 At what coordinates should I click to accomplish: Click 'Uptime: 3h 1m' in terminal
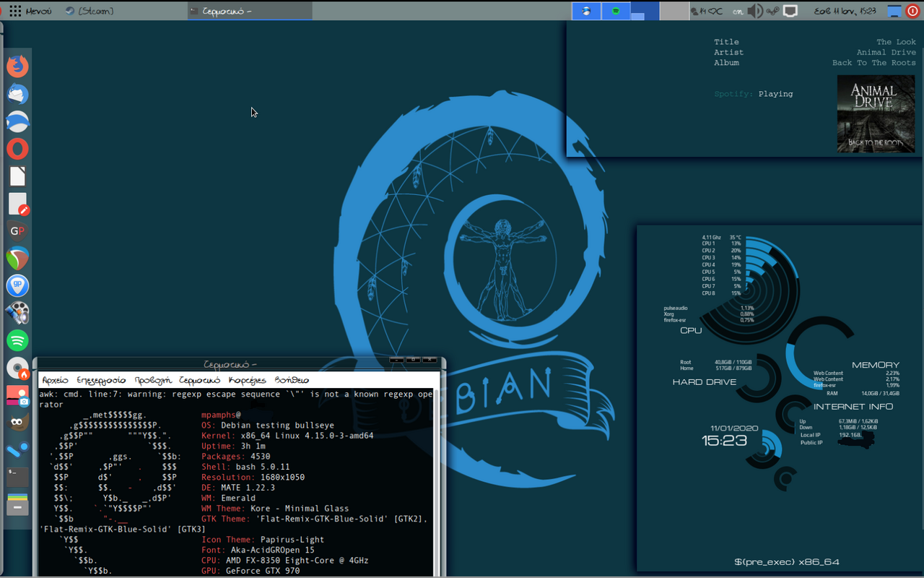pyautogui.click(x=233, y=447)
